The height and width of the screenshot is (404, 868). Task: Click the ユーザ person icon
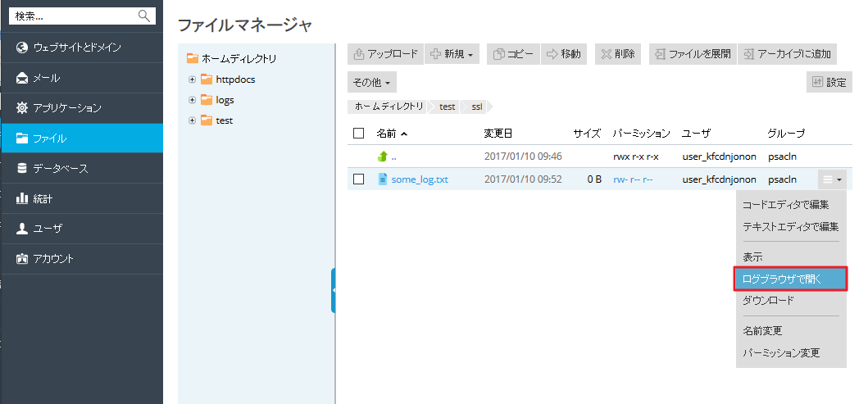[22, 229]
